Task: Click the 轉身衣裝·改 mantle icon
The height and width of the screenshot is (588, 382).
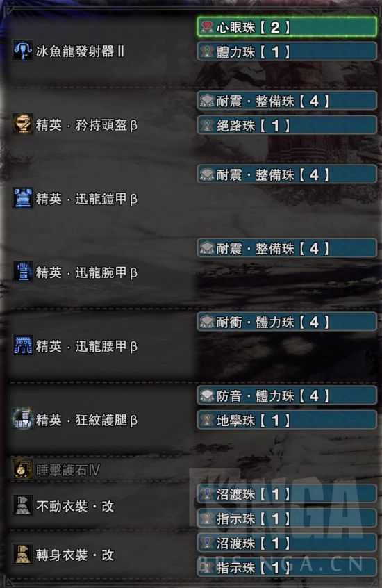Action: click(22, 554)
